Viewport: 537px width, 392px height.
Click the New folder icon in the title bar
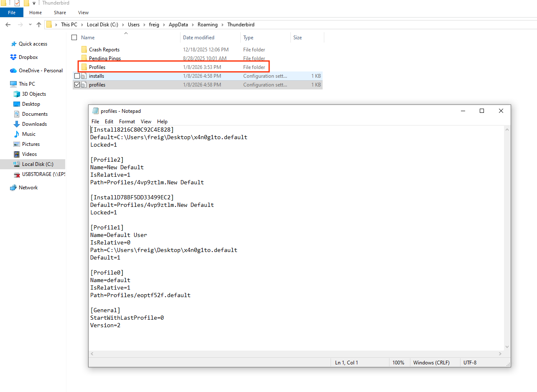(x=26, y=3)
